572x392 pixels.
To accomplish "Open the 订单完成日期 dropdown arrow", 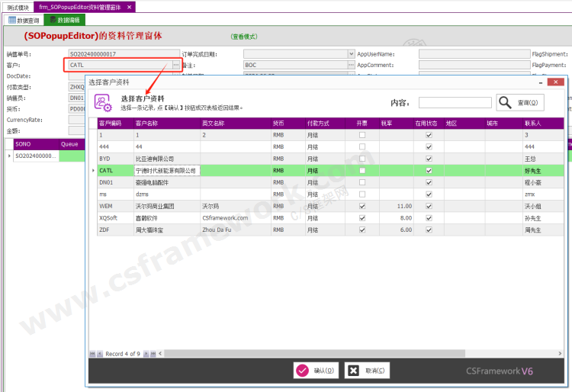I will (x=350, y=55).
